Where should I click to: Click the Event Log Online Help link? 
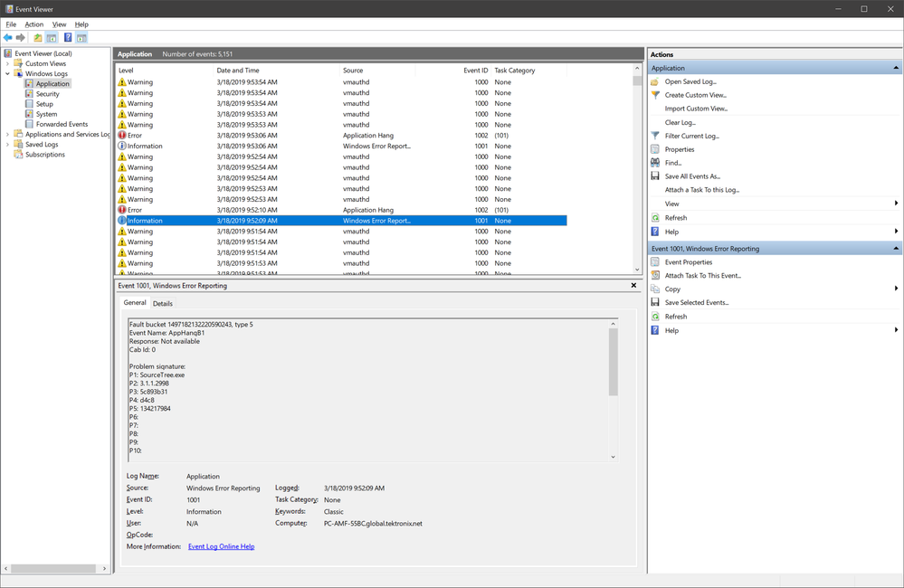coord(221,546)
